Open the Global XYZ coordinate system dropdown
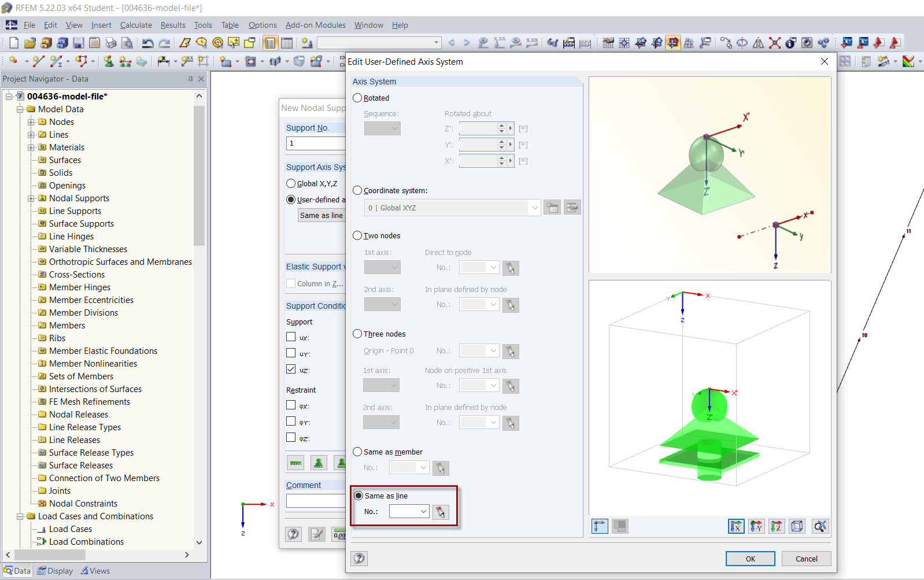This screenshot has height=580, width=924. click(x=534, y=208)
